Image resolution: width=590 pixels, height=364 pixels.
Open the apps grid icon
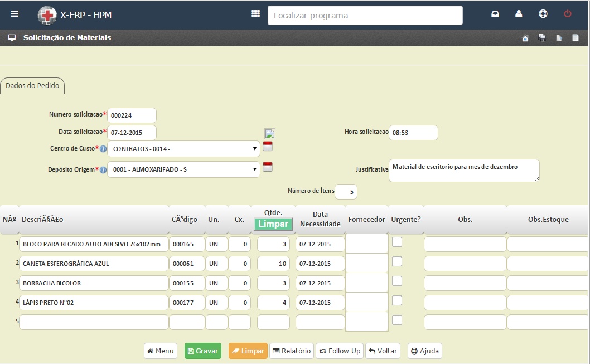(255, 13)
